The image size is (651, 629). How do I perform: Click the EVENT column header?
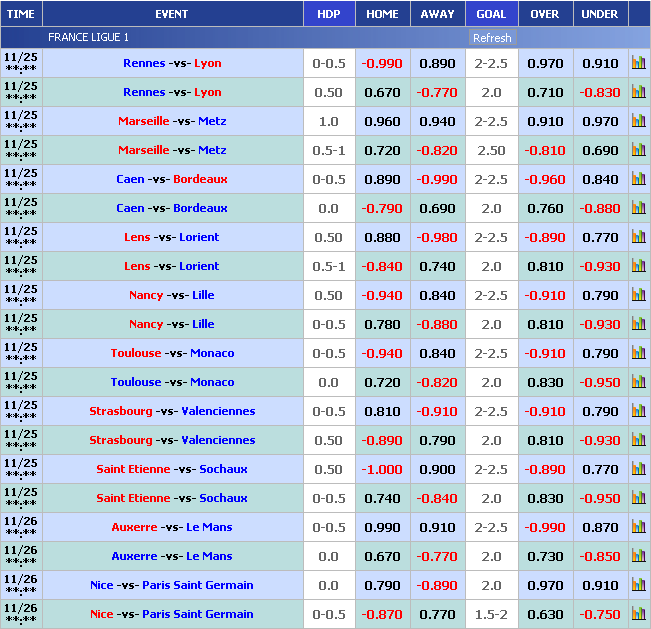click(x=172, y=14)
